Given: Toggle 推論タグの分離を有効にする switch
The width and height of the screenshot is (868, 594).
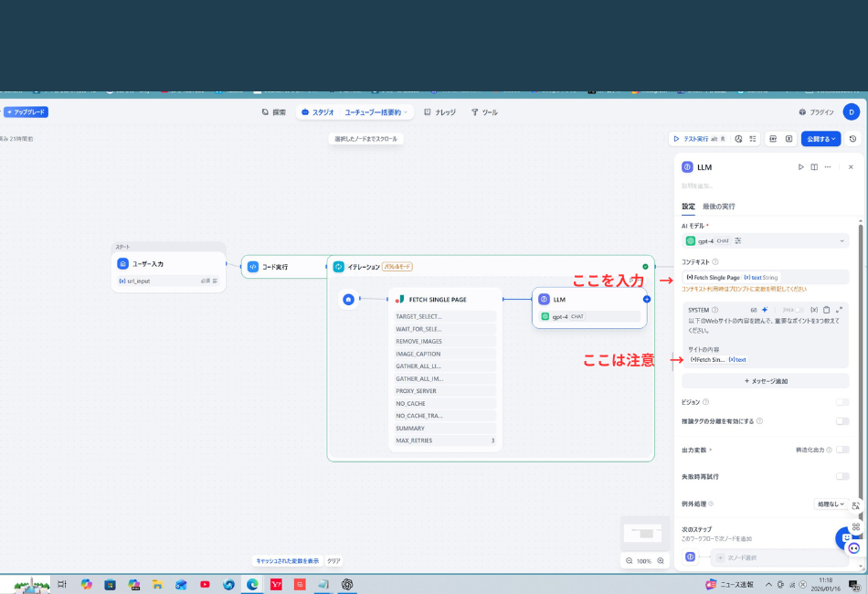Looking at the screenshot, I should [842, 421].
